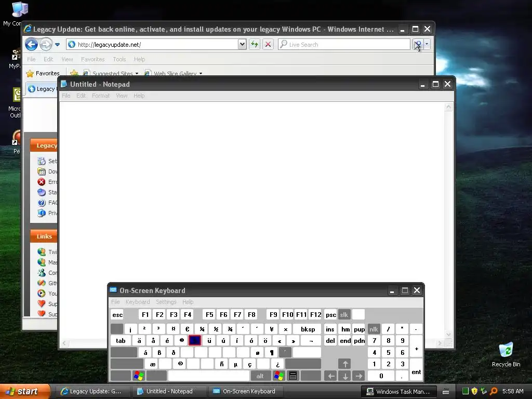Screen dimensions: 532x399
Task: Click the left Windows logo key on On-Screen Keyboard
Action: tap(139, 376)
